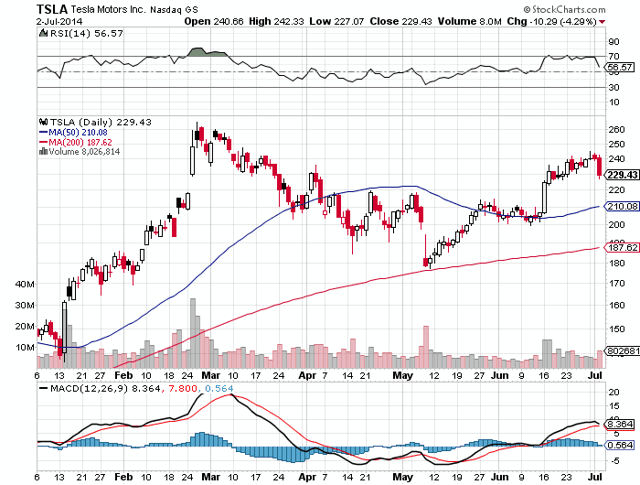Click the volume bars icon beside Volume 8,026,814
640x485 pixels.
tap(43, 151)
